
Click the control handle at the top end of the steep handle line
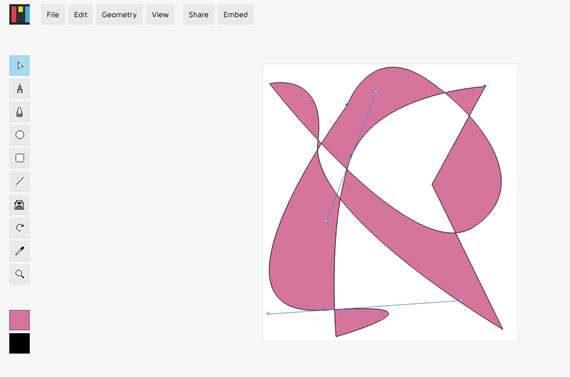376,92
